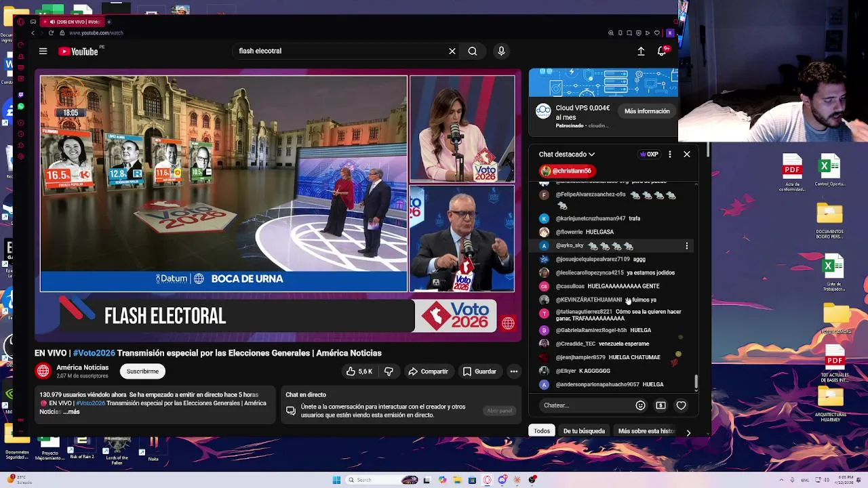This screenshot has height=488, width=868.
Task: Open the 0XP points badge
Action: tap(649, 155)
